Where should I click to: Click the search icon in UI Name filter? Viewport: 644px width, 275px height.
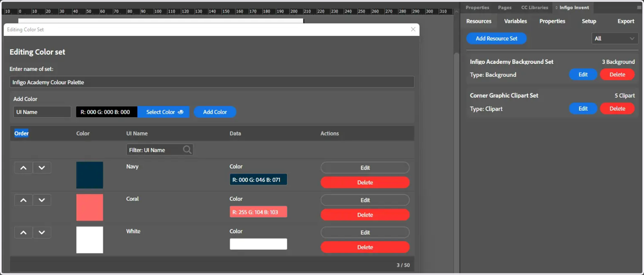[x=187, y=150]
